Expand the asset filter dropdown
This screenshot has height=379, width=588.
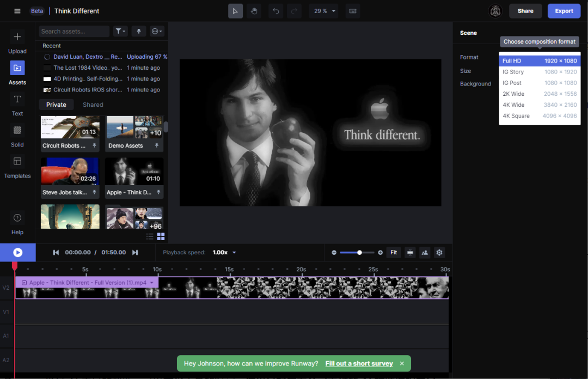(x=120, y=32)
